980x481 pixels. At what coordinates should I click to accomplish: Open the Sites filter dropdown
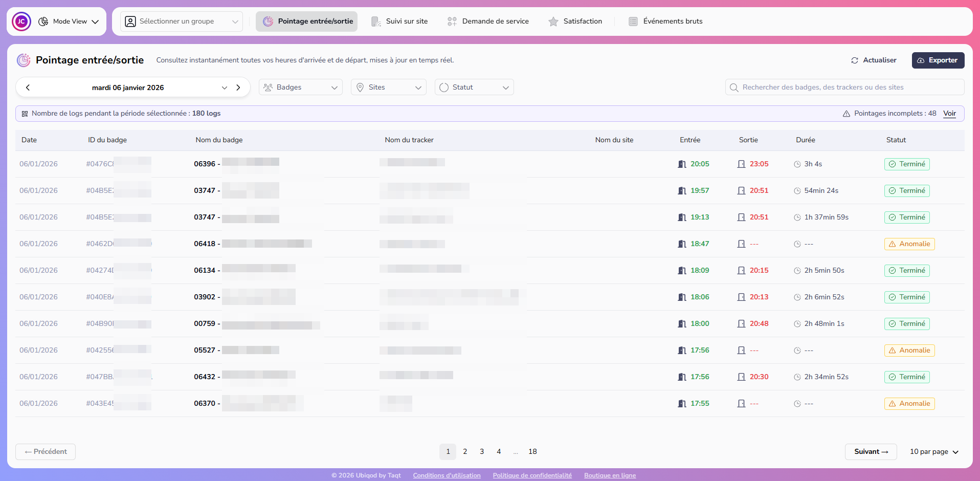tap(388, 88)
